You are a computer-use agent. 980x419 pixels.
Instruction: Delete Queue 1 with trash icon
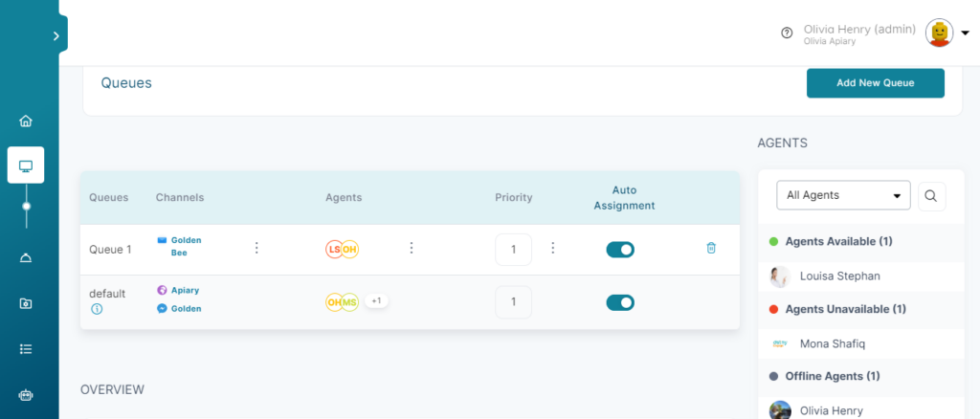(x=711, y=248)
